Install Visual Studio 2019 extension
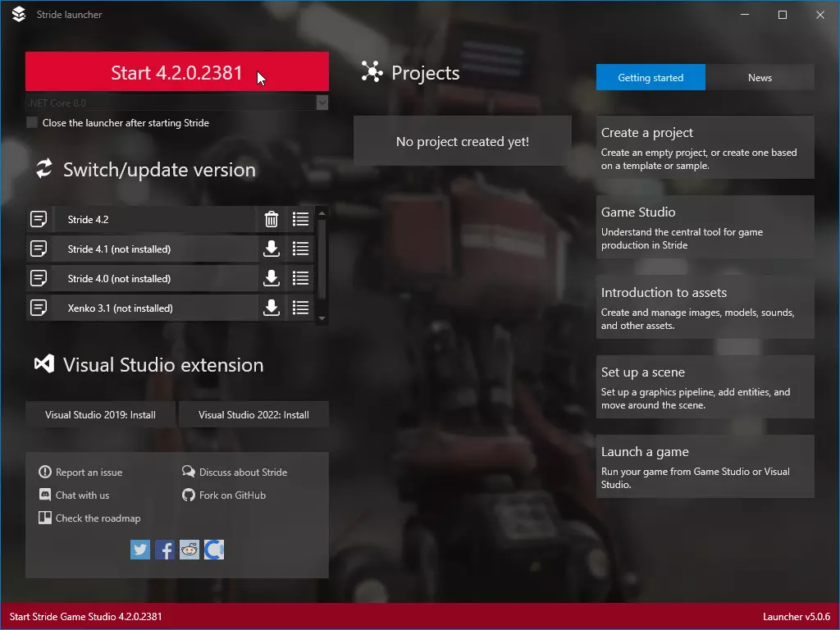Screen dimensions: 840x630 point(100,414)
